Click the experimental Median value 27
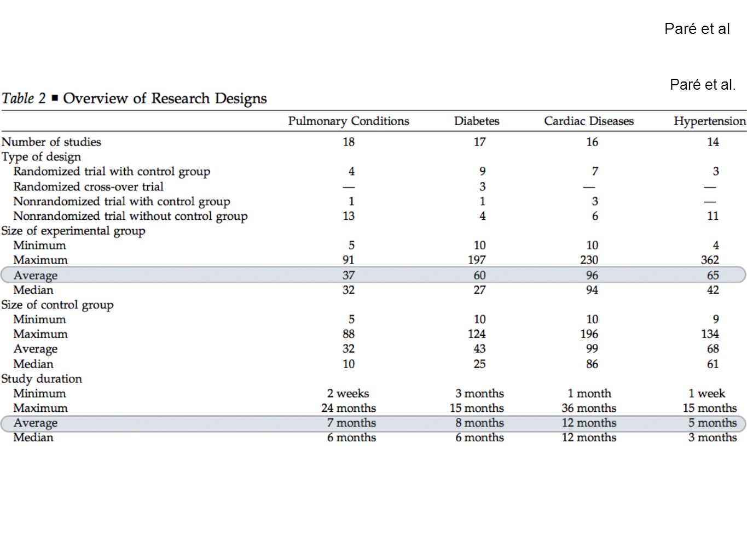This screenshot has width=747, height=560. click(x=479, y=290)
